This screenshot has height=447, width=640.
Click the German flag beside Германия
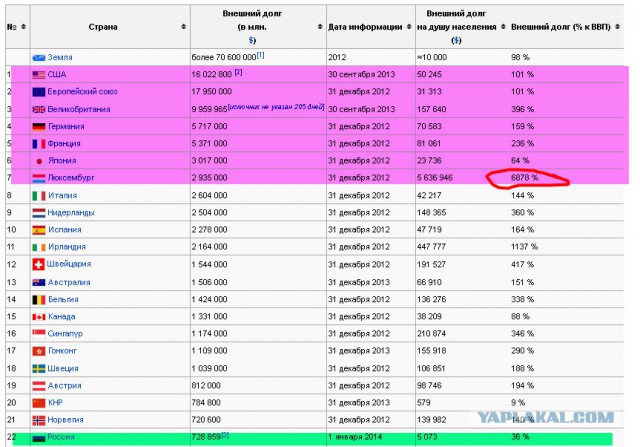click(39, 127)
